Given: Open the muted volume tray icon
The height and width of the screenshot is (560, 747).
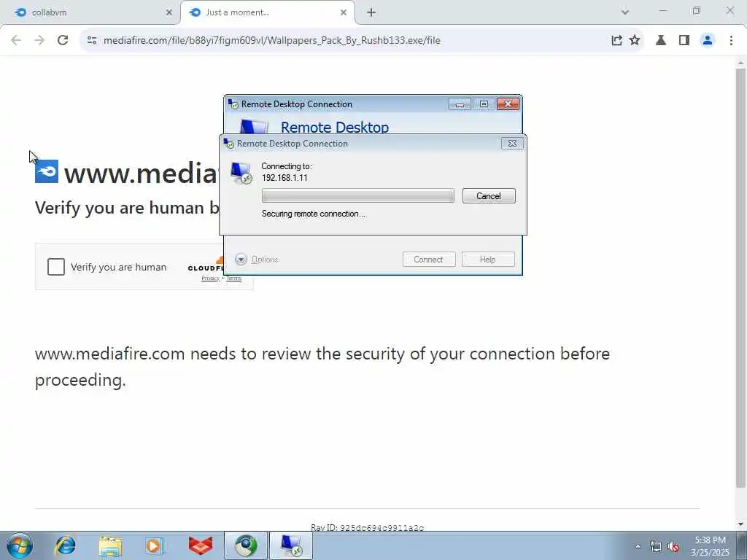Looking at the screenshot, I should tap(673, 547).
